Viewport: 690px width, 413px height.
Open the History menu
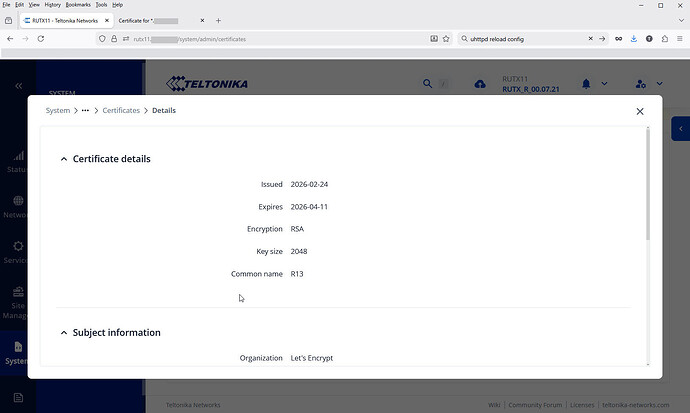pyautogui.click(x=52, y=5)
